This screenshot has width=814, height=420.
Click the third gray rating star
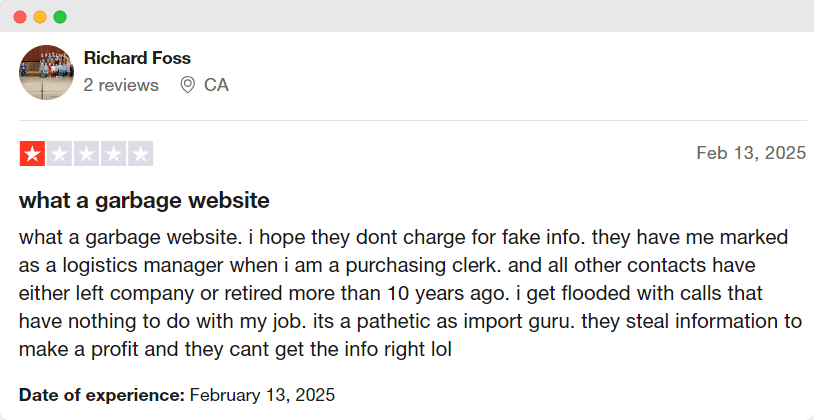point(86,154)
